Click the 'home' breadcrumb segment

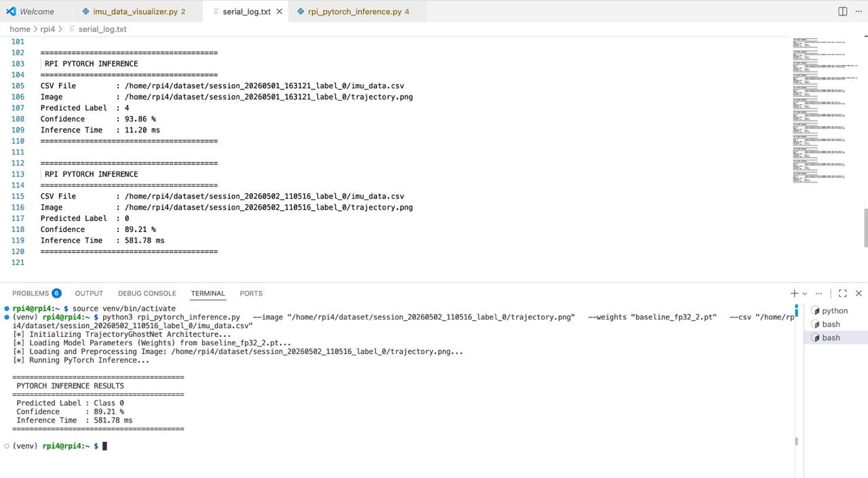[20, 29]
